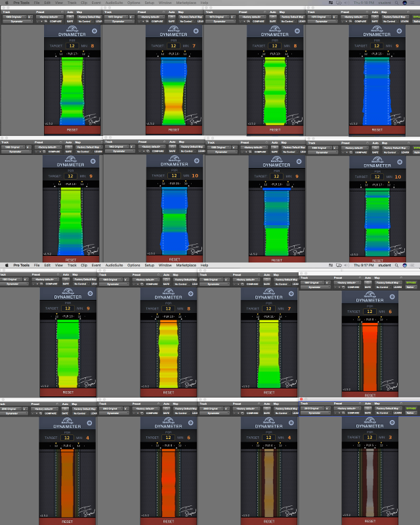Screen dimensions: 420x525
Task: Click gear icon in top-row green MIN 8, PLR 13 window
Action: pos(297,31)
